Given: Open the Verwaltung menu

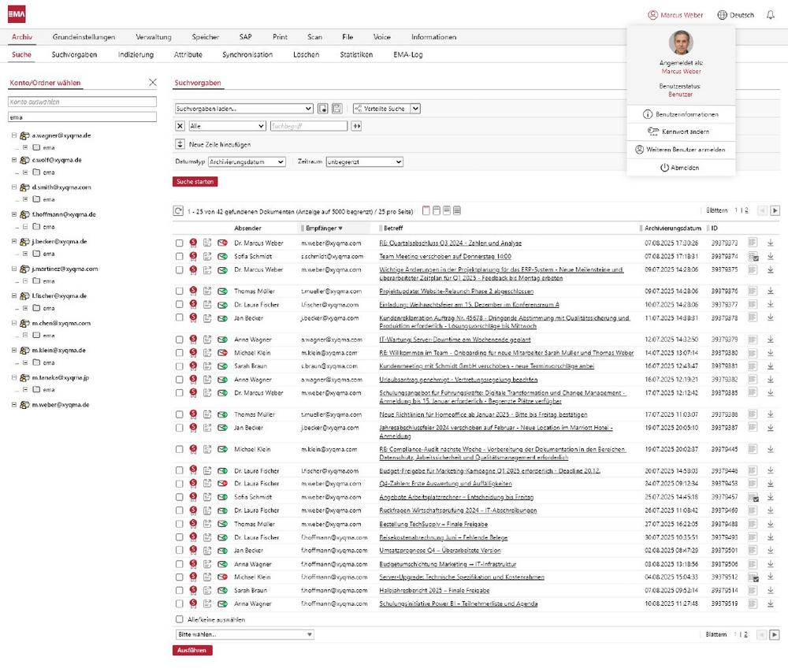Looking at the screenshot, I should (x=154, y=37).
